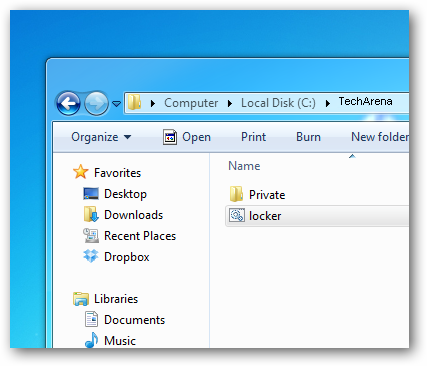Select the Private folder icon
The height and width of the screenshot is (366, 427).
(236, 194)
